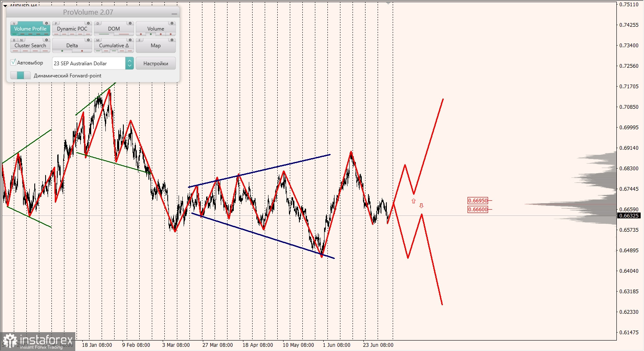Click the P hotkey tag on Dynamic POC

click(x=56, y=23)
